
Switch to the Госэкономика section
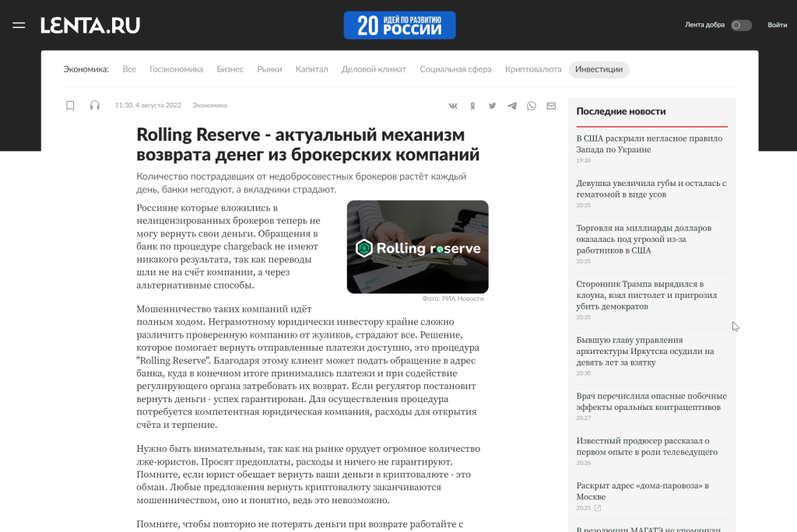176,69
